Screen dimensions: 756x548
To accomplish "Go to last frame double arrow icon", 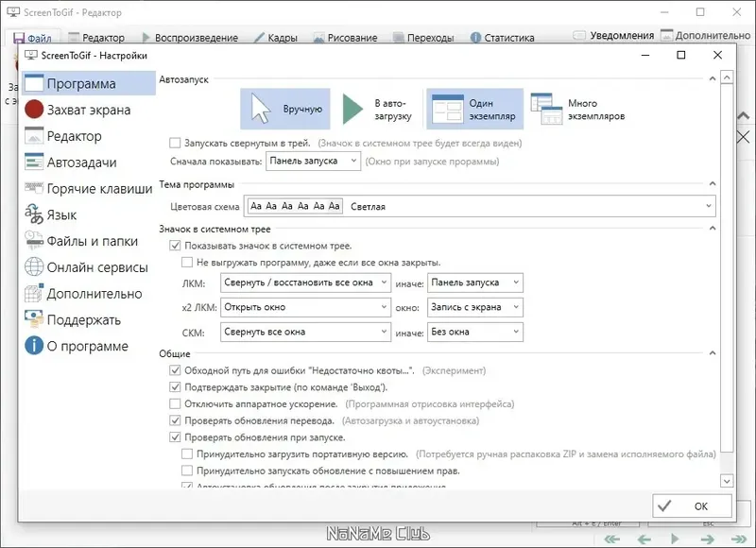I will point(739,539).
